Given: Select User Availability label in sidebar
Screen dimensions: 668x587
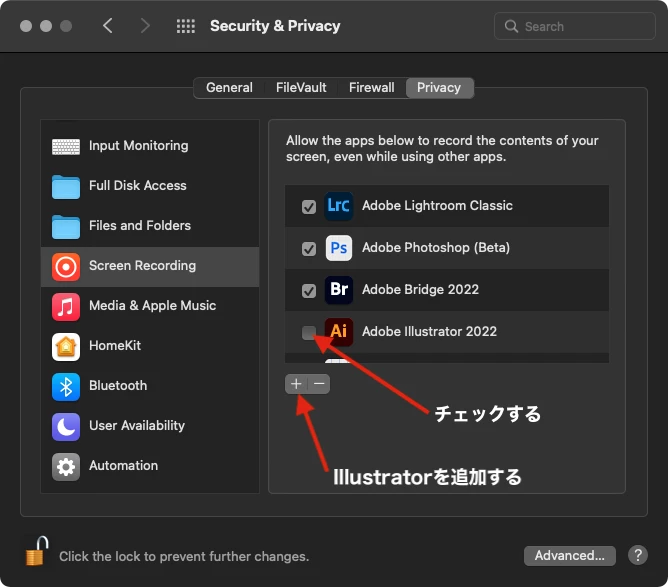Looking at the screenshot, I should (137, 426).
